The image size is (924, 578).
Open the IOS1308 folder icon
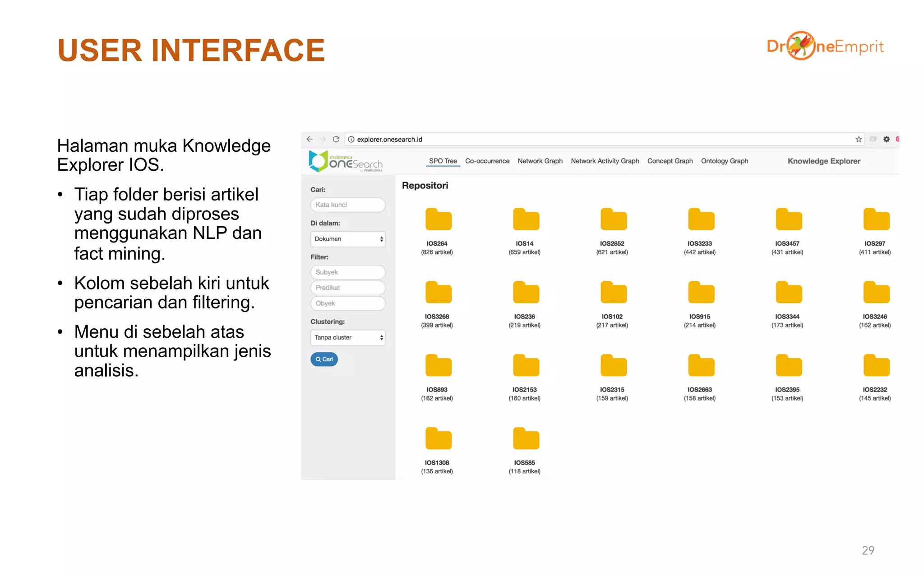click(438, 439)
